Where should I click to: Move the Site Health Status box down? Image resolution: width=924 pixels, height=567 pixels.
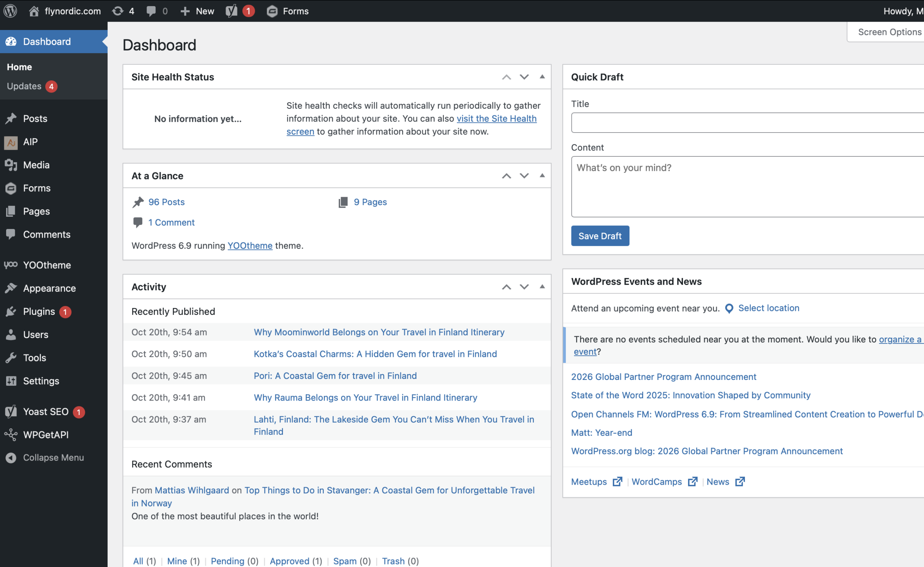point(524,77)
